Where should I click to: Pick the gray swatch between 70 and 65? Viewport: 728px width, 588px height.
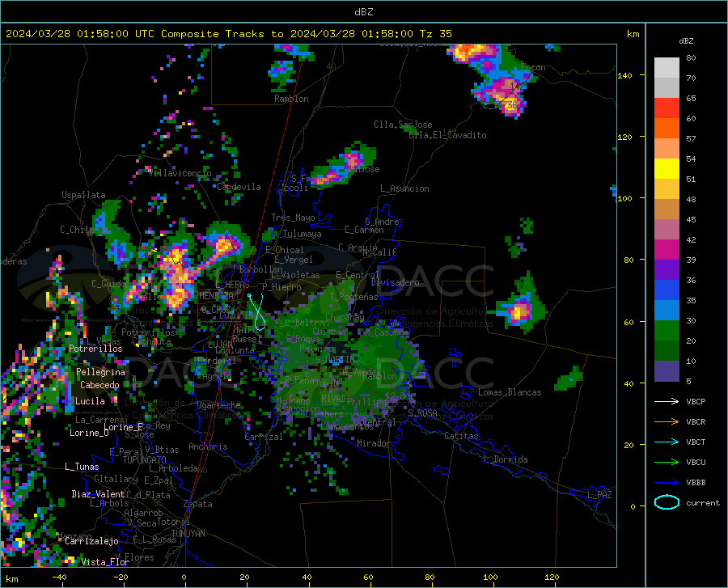pyautogui.click(x=667, y=88)
